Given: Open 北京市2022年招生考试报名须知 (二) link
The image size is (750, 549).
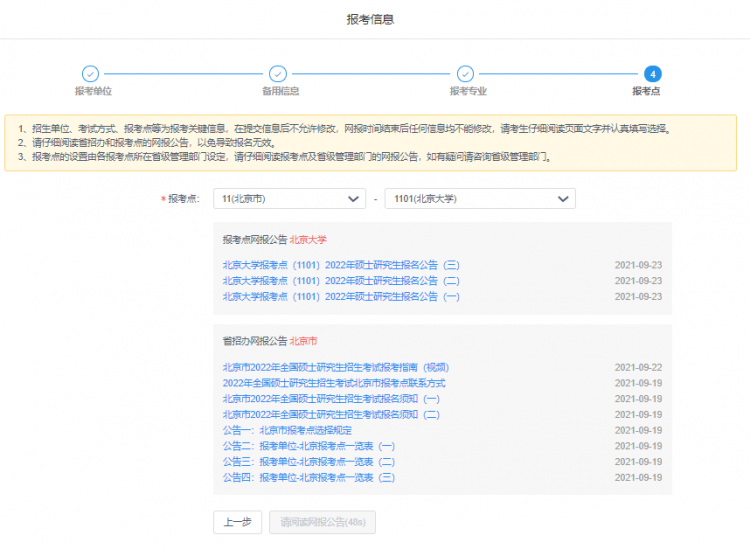Looking at the screenshot, I should point(331,415).
